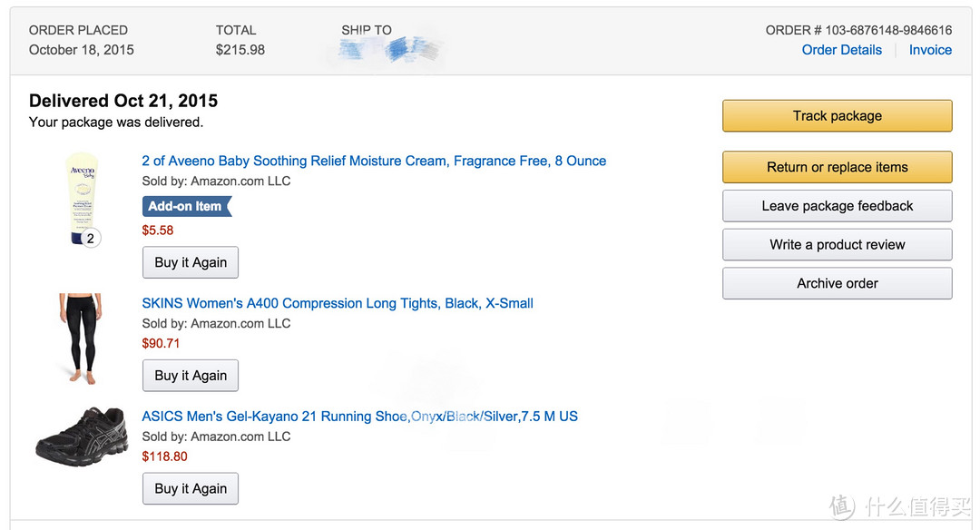Image resolution: width=980 pixels, height=530 pixels.
Task: Click the blurred Ship To recipient name
Action: pos(387,49)
